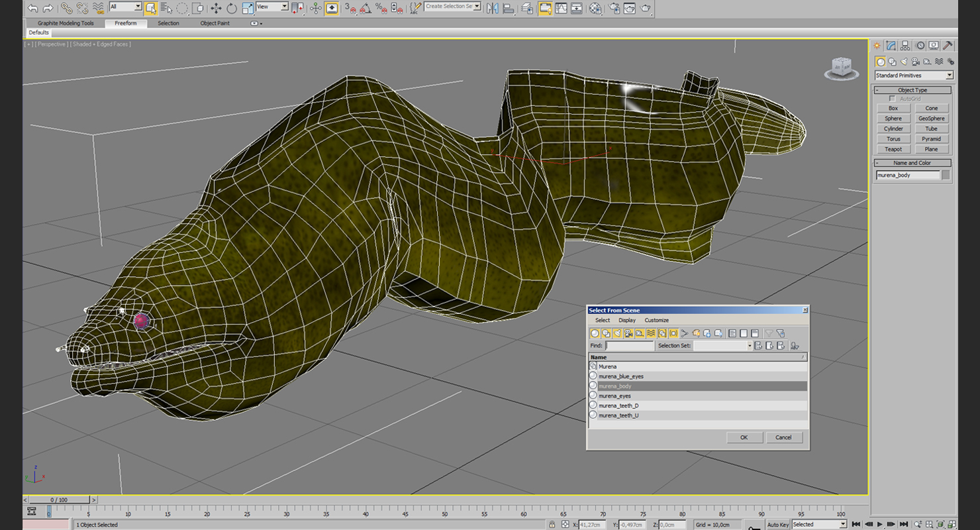Toggle the Angle Snap icon
This screenshot has width=980, height=530.
[x=366, y=8]
